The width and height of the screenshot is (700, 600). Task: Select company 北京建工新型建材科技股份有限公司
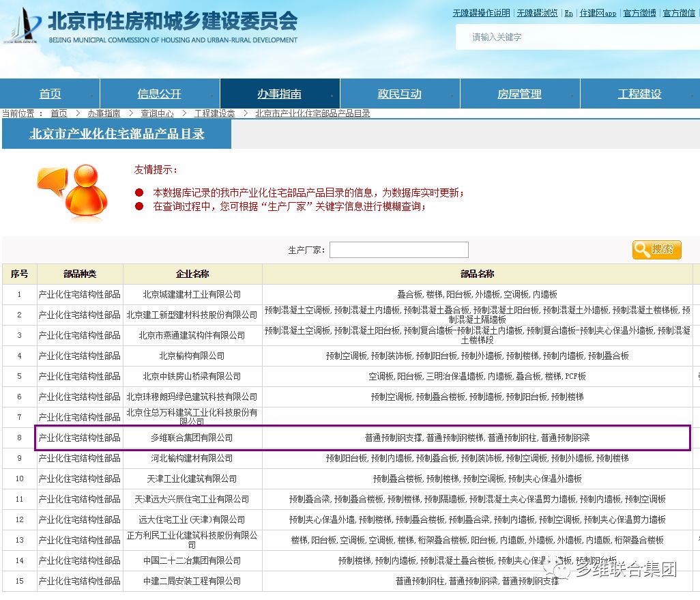(x=192, y=315)
